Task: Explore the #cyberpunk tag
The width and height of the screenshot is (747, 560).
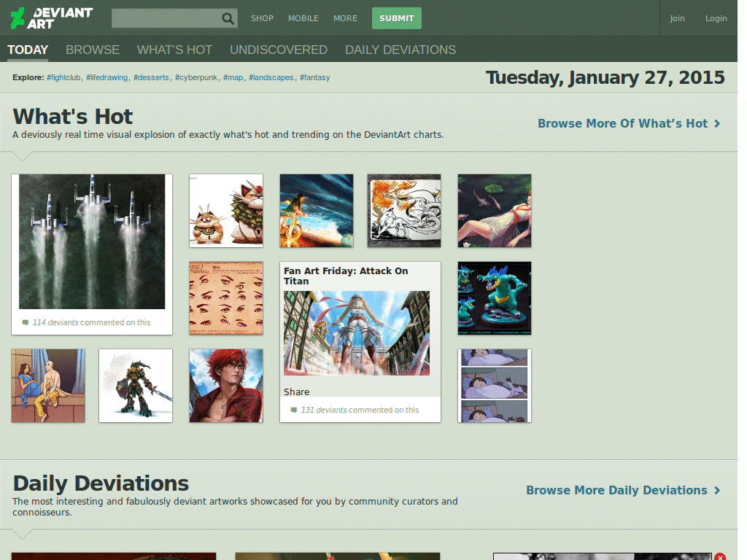Action: click(196, 77)
